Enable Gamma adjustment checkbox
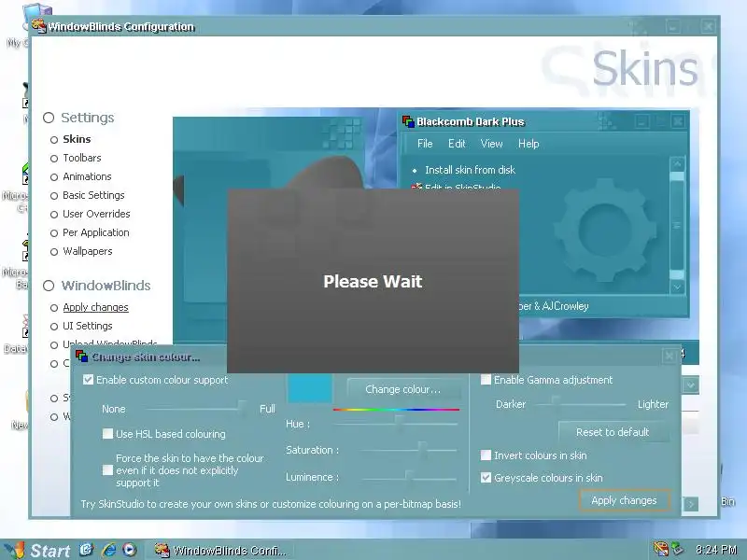Viewport: 747px width, 560px height. 486,380
